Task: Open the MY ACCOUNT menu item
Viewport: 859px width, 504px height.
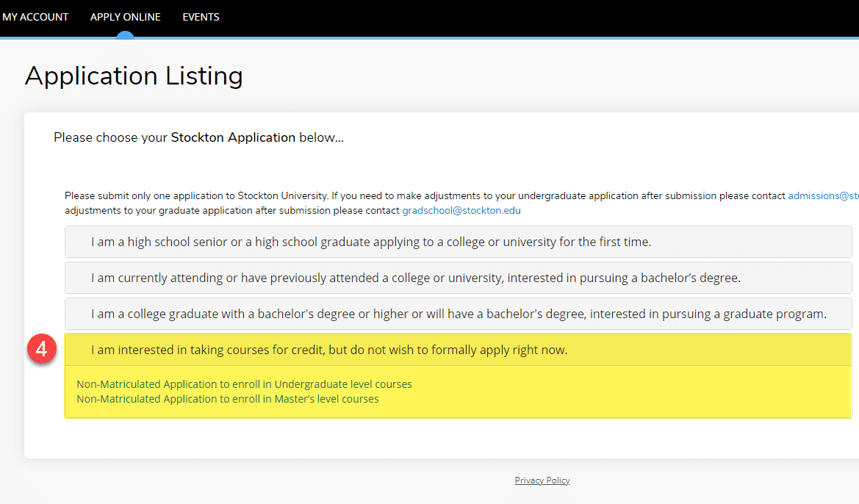Action: pyautogui.click(x=35, y=17)
